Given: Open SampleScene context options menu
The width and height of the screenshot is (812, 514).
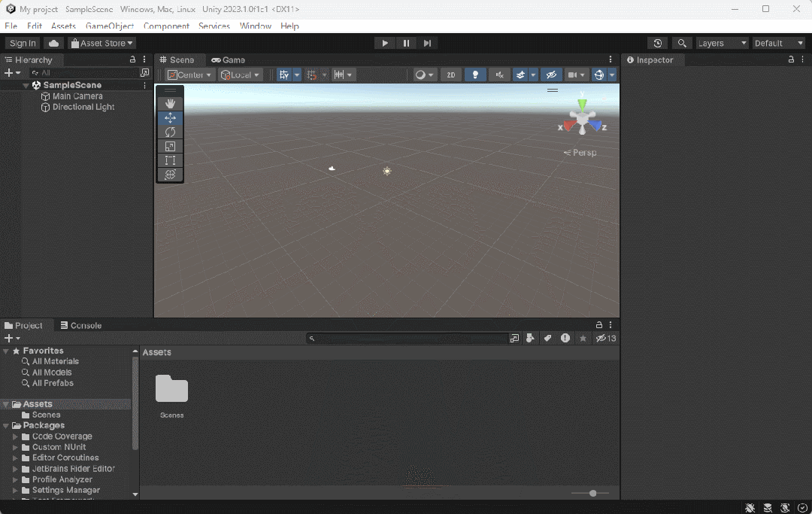Looking at the screenshot, I should click(144, 85).
